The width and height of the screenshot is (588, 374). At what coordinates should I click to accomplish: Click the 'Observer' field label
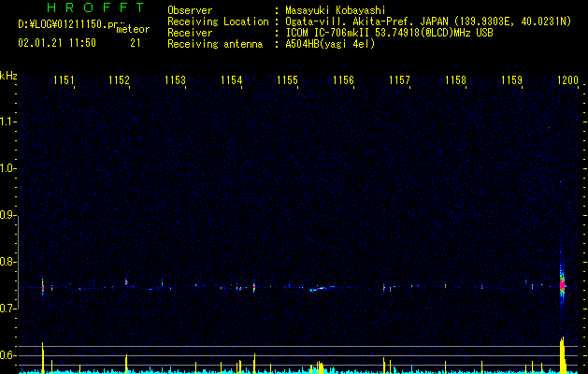coord(190,10)
